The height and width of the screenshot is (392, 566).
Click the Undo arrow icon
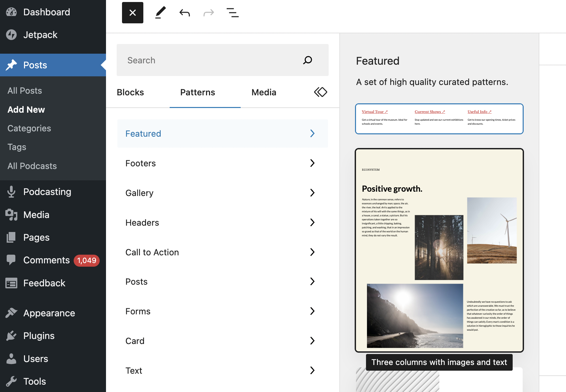(184, 13)
